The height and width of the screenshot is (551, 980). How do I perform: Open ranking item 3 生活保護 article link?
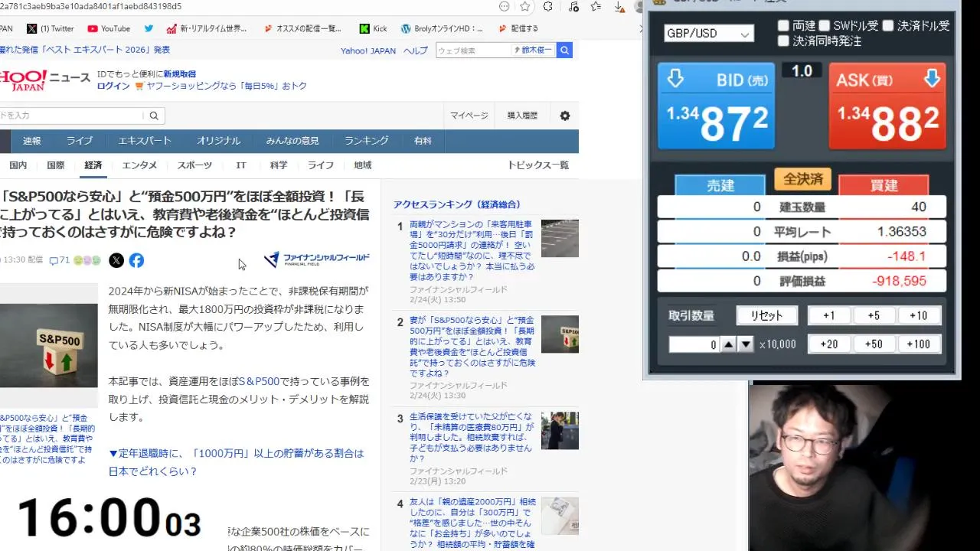(x=472, y=438)
